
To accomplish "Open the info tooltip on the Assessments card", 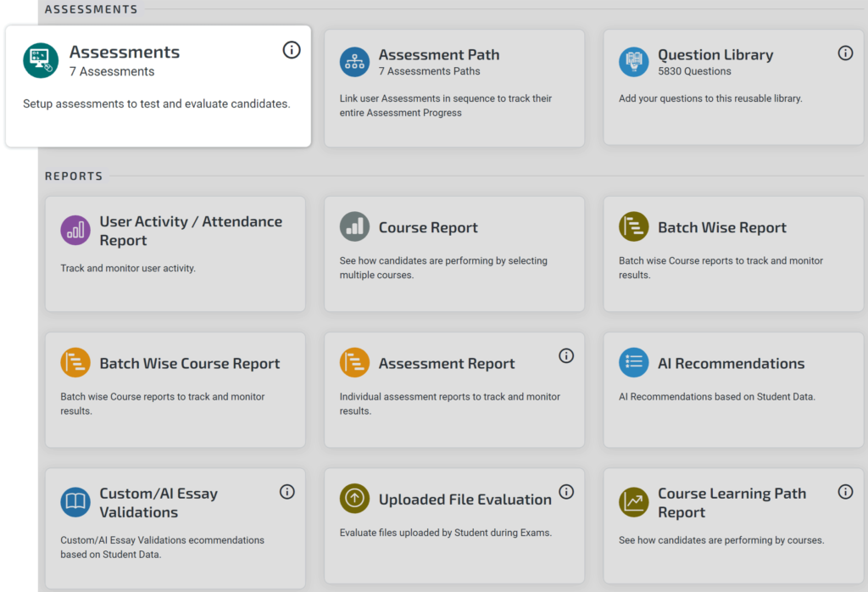I will (292, 50).
